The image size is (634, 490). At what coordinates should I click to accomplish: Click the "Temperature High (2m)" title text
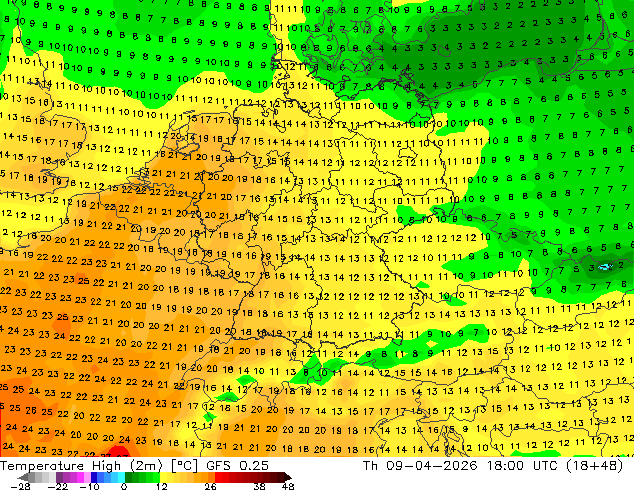point(81,466)
